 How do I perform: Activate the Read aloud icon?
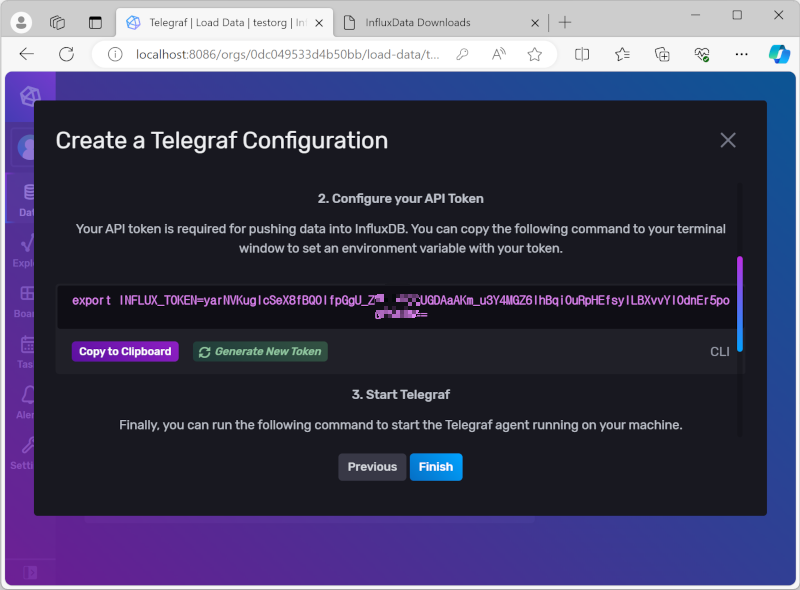coord(498,54)
